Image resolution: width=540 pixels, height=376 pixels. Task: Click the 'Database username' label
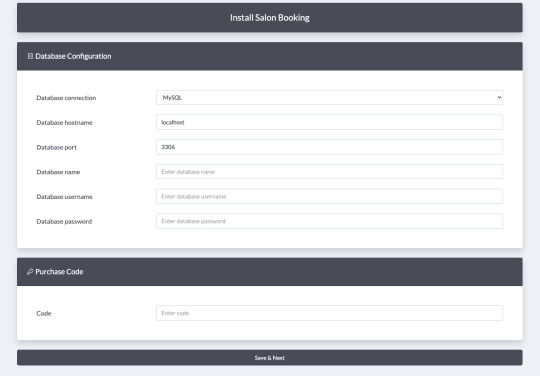[x=64, y=197]
